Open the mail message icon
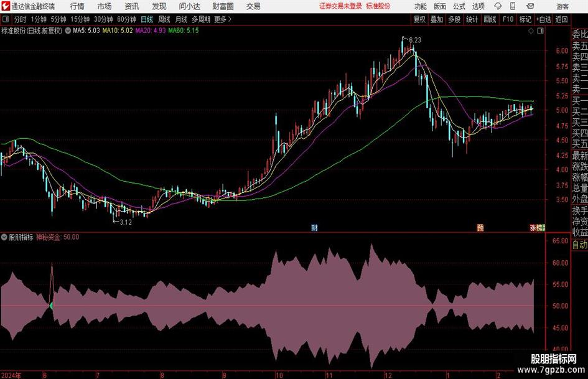 [530, 6]
